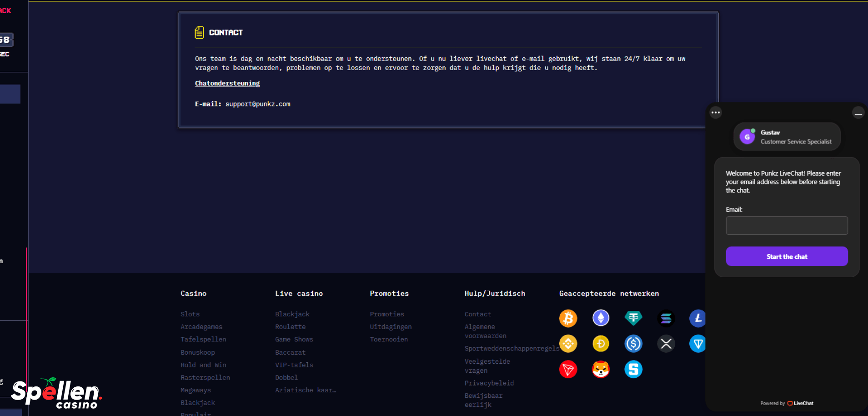This screenshot has height=416, width=868.
Task: Open the Roulette footer link
Action: [291, 327]
